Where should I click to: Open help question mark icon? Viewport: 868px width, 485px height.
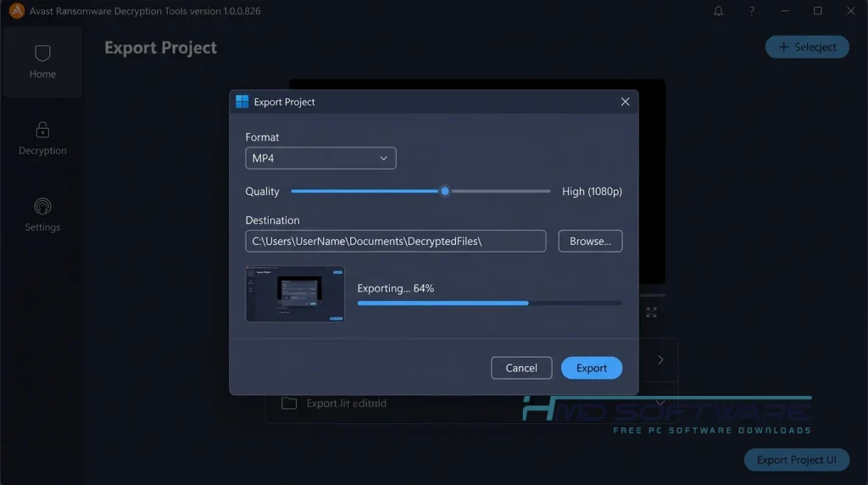[751, 11]
